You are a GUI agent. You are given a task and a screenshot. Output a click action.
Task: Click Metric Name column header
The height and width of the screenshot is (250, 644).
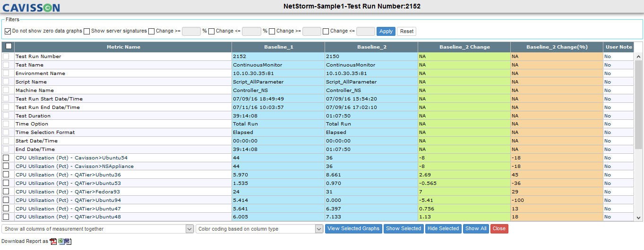(x=123, y=47)
